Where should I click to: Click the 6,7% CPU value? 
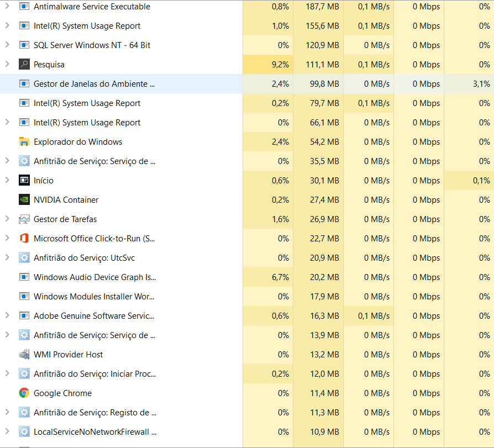(x=280, y=277)
